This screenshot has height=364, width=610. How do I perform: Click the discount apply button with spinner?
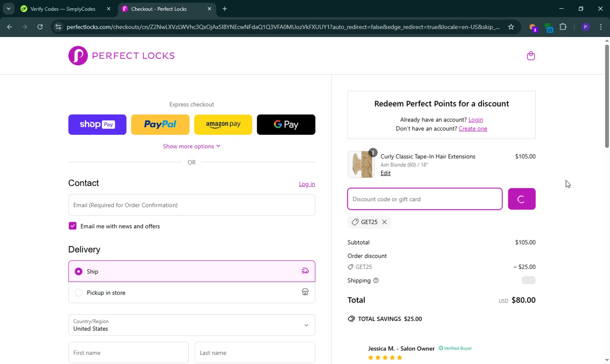click(x=522, y=199)
